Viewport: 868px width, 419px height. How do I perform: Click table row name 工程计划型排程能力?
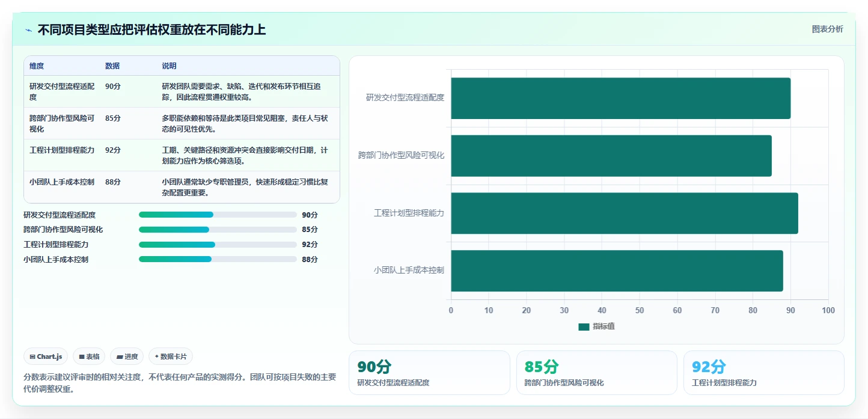tap(62, 150)
